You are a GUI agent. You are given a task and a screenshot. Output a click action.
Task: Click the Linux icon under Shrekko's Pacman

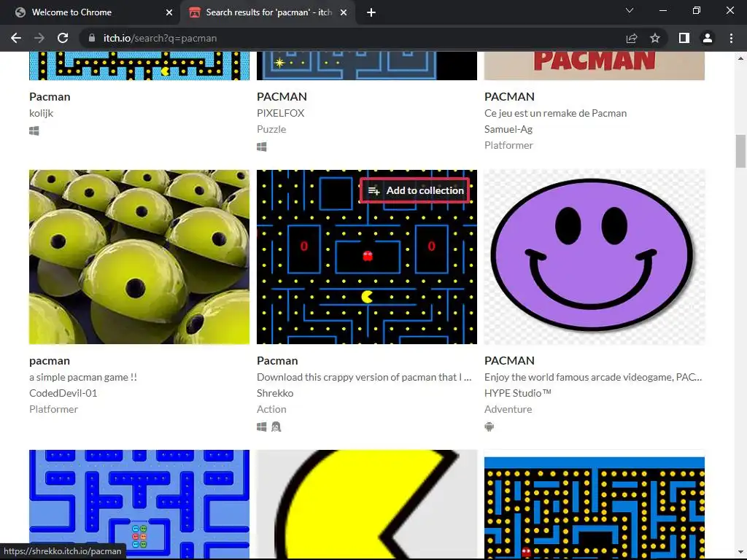click(x=276, y=427)
